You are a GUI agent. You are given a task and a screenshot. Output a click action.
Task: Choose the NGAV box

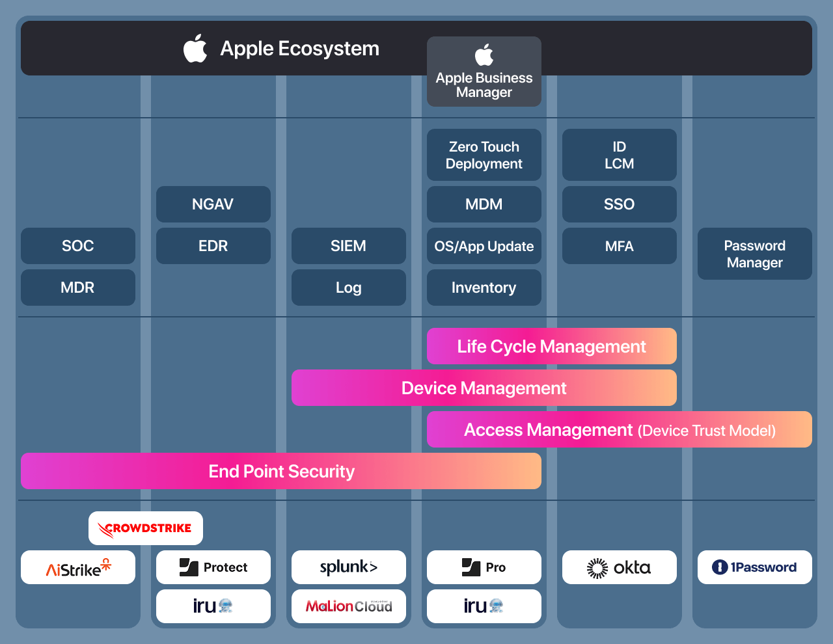coord(213,204)
